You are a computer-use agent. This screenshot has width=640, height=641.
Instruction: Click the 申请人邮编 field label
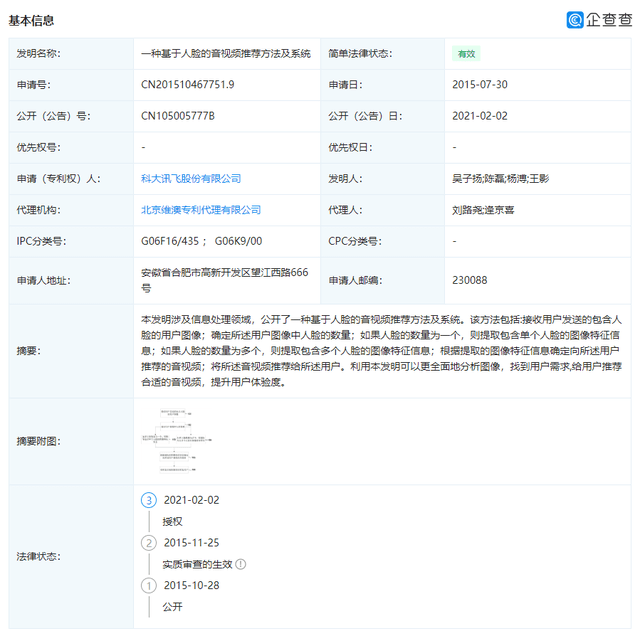(x=355, y=280)
